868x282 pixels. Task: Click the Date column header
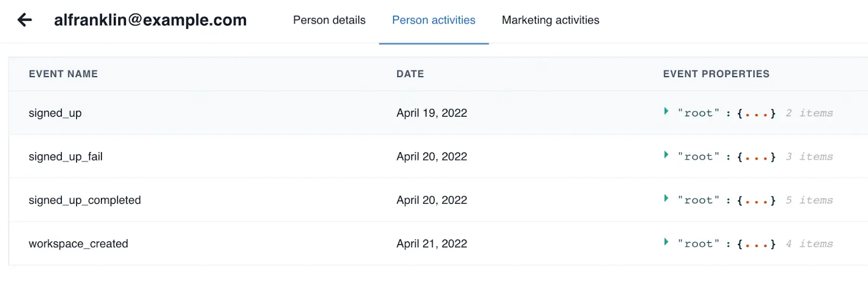[x=410, y=74]
